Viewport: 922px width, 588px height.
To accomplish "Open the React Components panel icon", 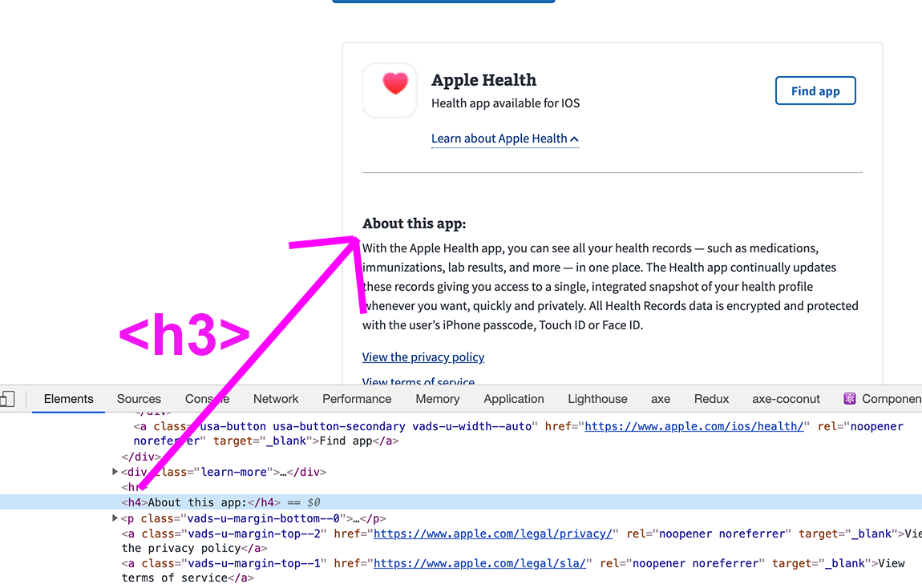I will tap(850, 399).
